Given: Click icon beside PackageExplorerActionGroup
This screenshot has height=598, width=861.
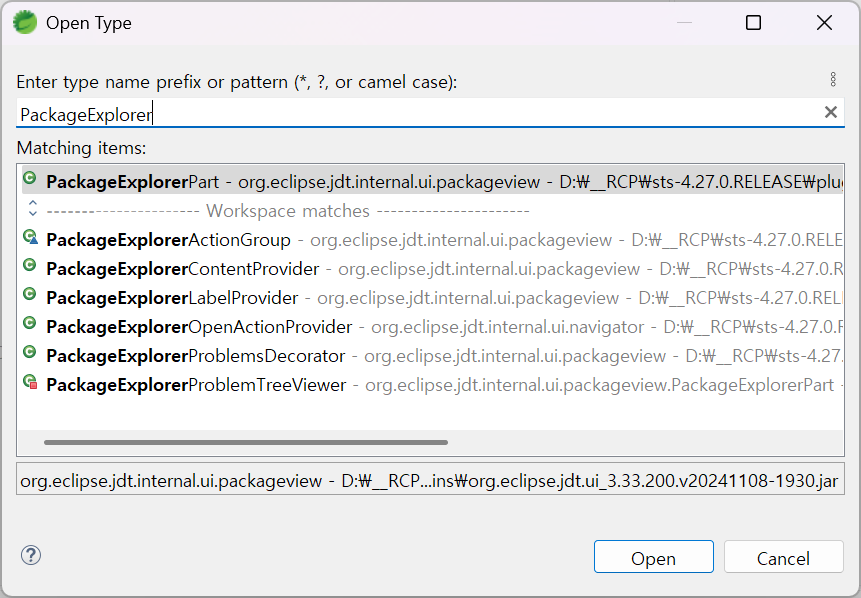Looking at the screenshot, I should (30, 237).
